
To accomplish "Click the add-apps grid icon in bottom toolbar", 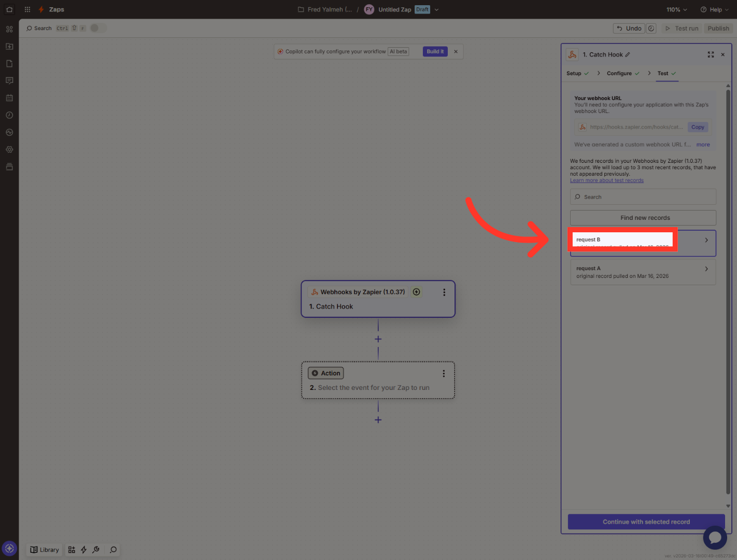I will [x=72, y=550].
